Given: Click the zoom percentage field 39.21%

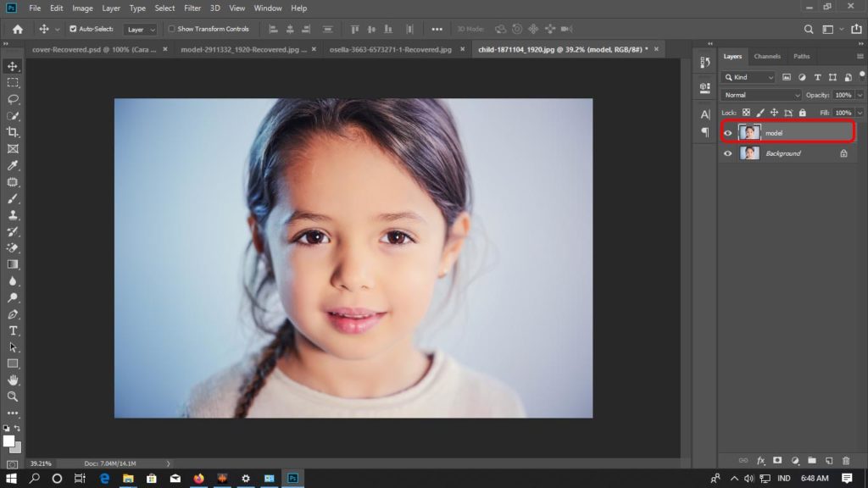Looking at the screenshot, I should point(41,463).
